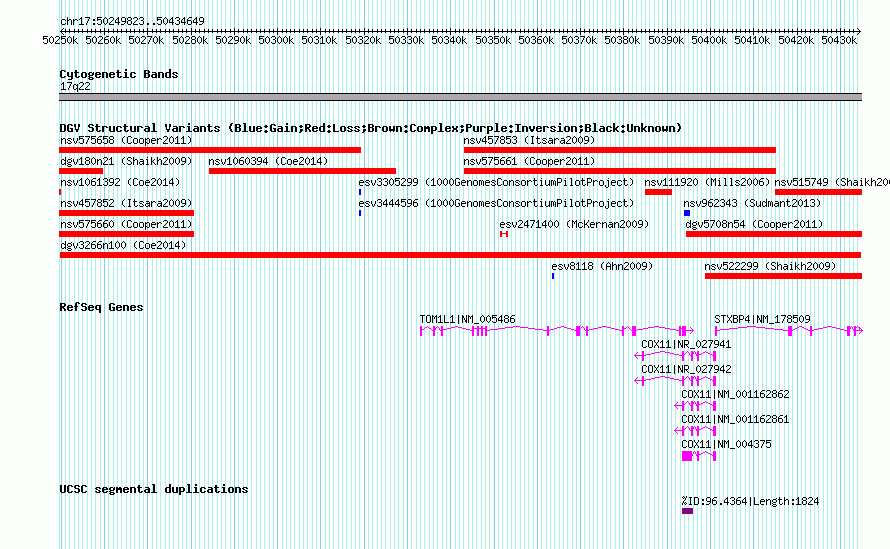Select the nsv962343 (Sudmant2013) blue square

point(687,213)
